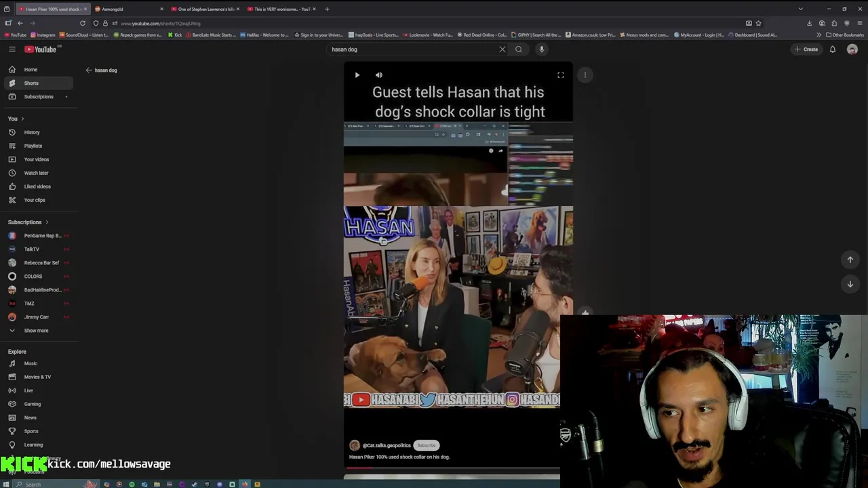868x488 pixels.
Task: Open YouTube notifications bell
Action: [x=833, y=49]
